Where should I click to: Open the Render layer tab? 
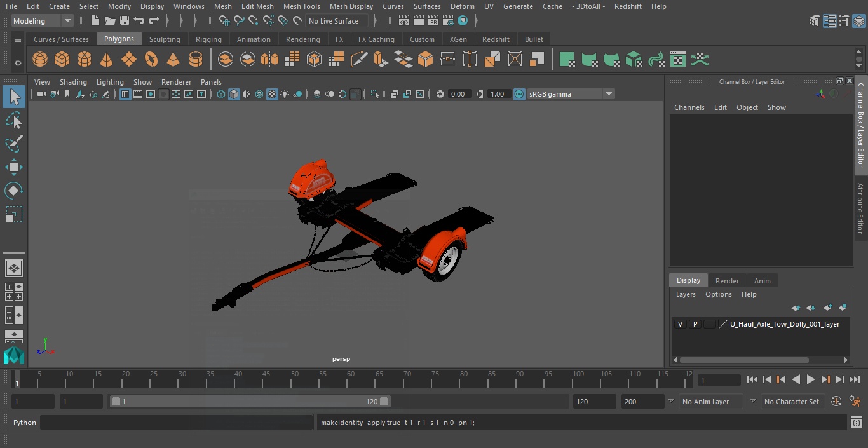pyautogui.click(x=727, y=281)
